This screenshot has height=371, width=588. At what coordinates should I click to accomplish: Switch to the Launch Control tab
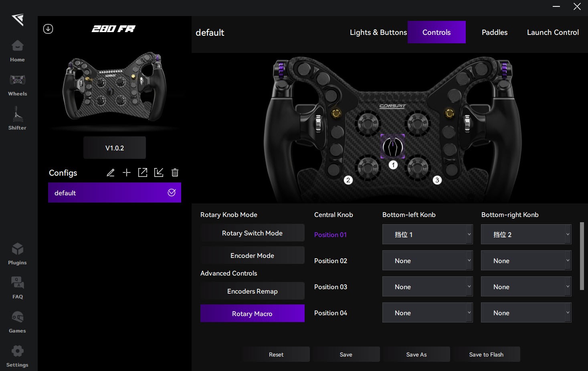point(553,32)
